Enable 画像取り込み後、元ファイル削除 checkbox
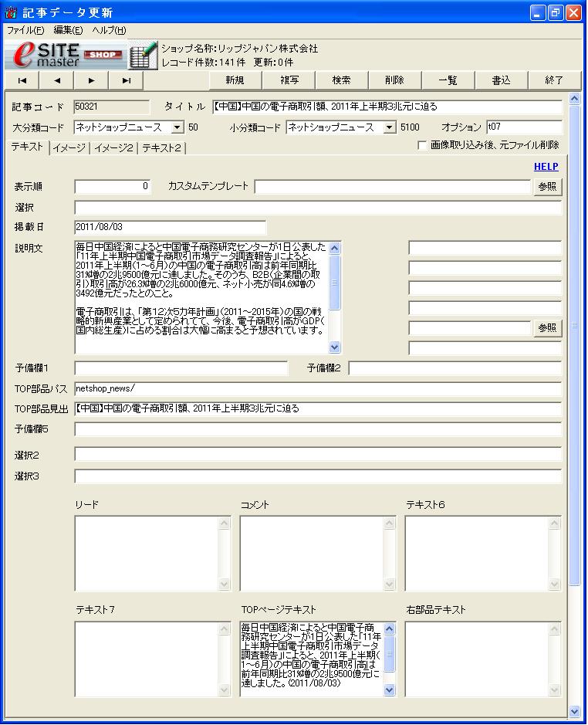588x725 pixels. [421, 145]
